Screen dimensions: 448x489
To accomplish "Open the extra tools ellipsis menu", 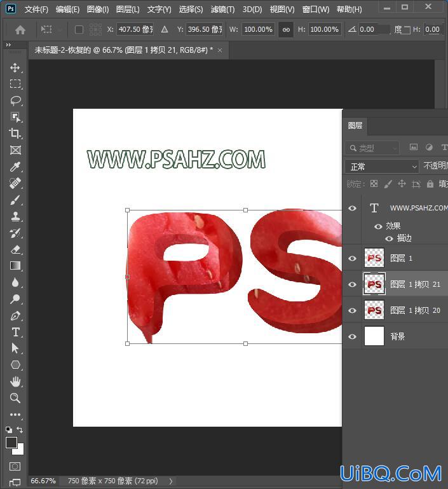I will (x=15, y=415).
